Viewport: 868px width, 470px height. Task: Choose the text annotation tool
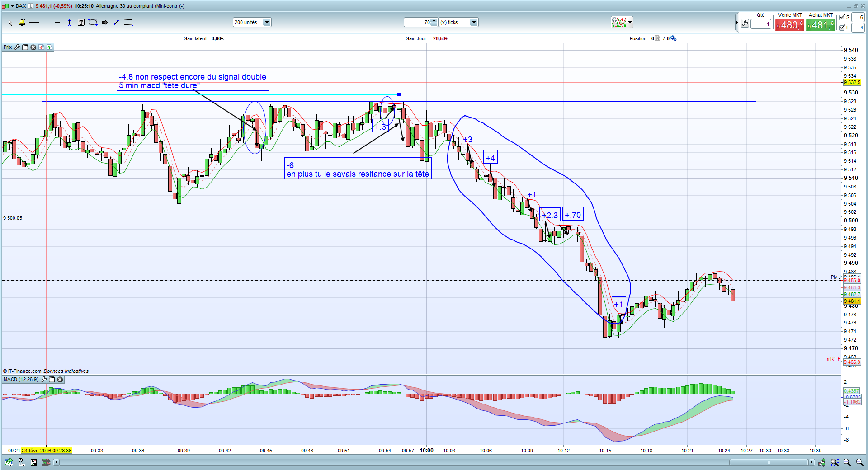[81, 22]
